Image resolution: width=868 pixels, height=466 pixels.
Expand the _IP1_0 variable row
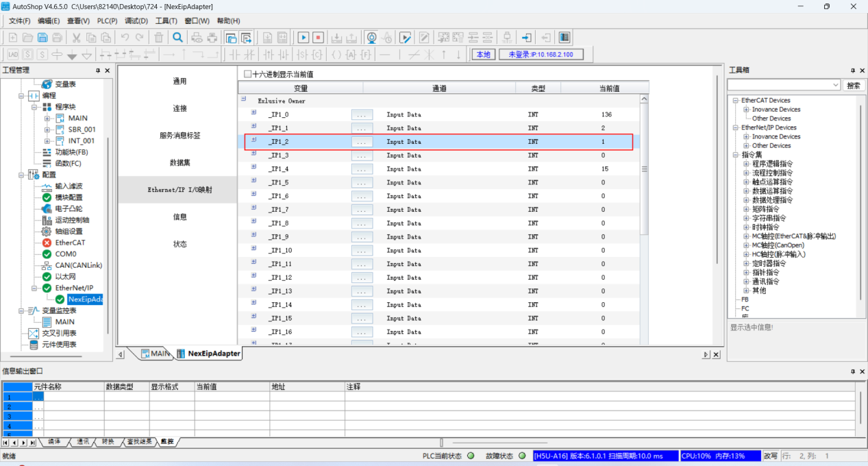pyautogui.click(x=253, y=114)
